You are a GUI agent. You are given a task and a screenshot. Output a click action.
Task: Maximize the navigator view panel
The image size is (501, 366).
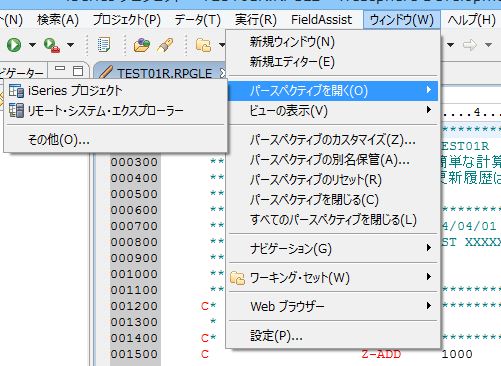[x=78, y=70]
